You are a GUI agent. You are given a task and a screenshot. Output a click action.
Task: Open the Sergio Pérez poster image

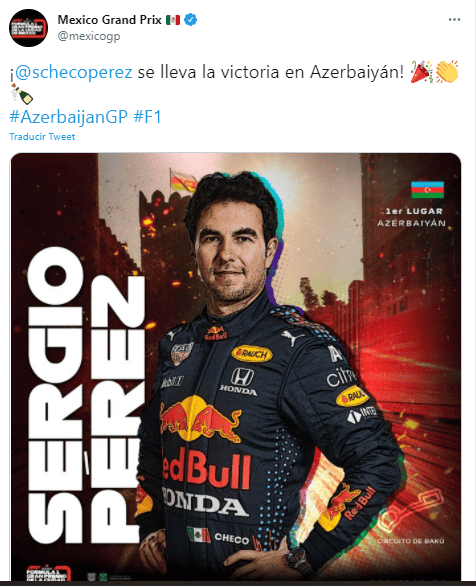(x=236, y=367)
